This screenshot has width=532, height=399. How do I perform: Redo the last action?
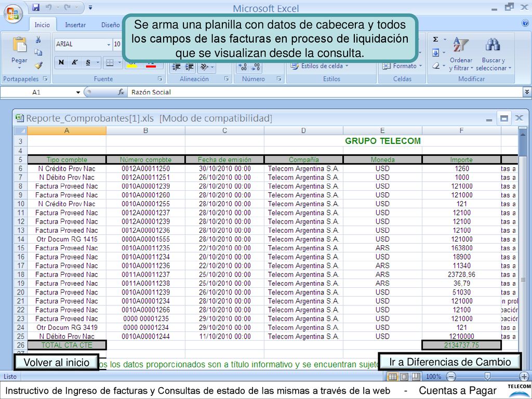(67, 7)
